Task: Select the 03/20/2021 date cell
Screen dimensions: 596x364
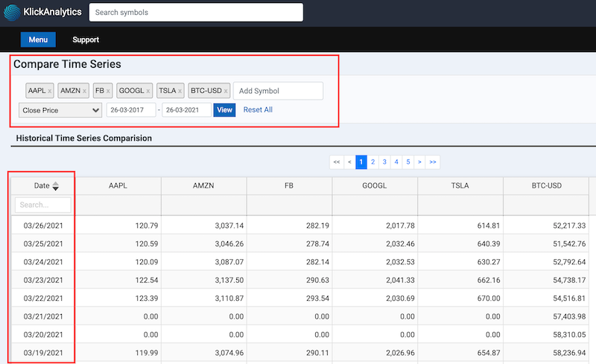Action: click(43, 335)
